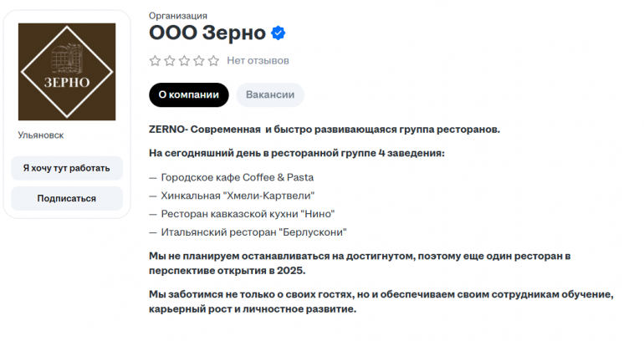The image size is (644, 341).
Task: Click the ООО Зерно company title
Action: coord(207,33)
